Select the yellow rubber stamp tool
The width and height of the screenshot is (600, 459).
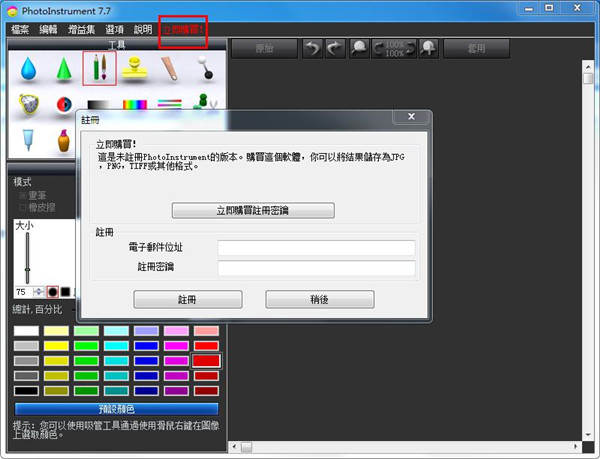[x=134, y=69]
